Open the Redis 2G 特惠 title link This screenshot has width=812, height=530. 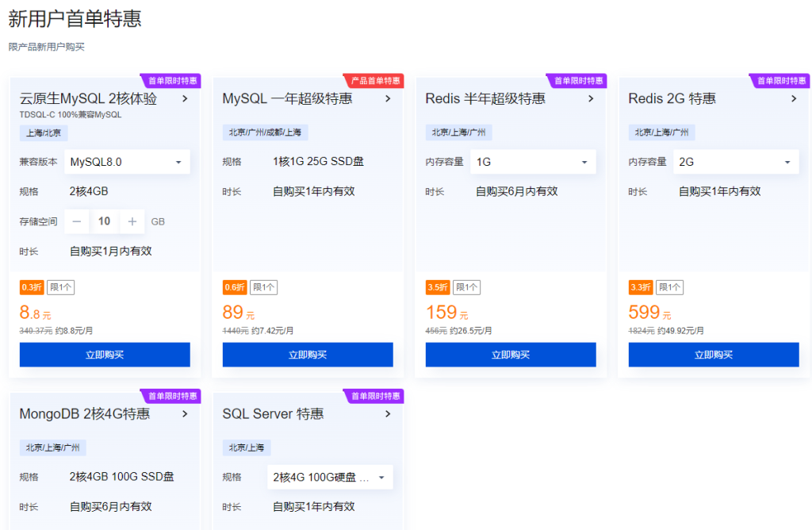pos(672,99)
